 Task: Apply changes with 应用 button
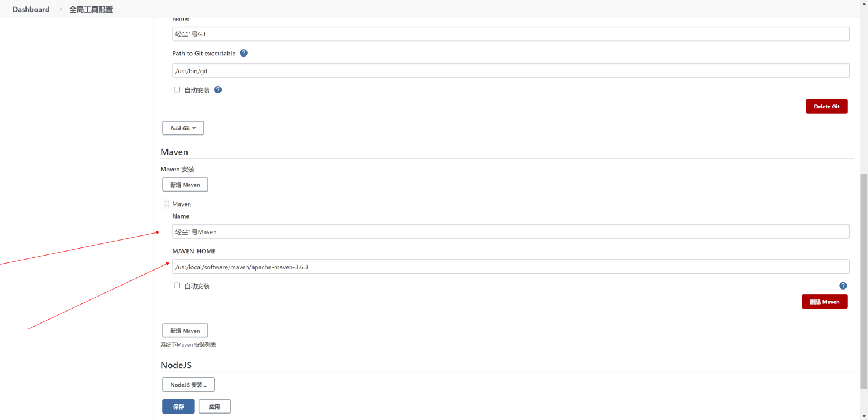pos(215,407)
